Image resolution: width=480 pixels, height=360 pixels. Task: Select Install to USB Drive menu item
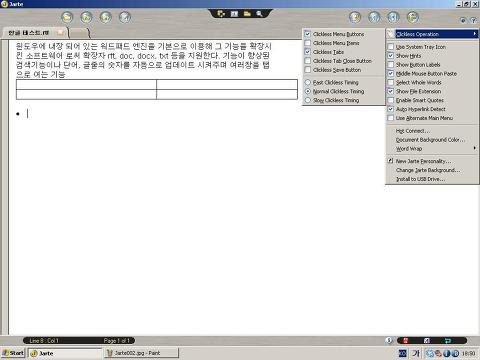point(432,179)
